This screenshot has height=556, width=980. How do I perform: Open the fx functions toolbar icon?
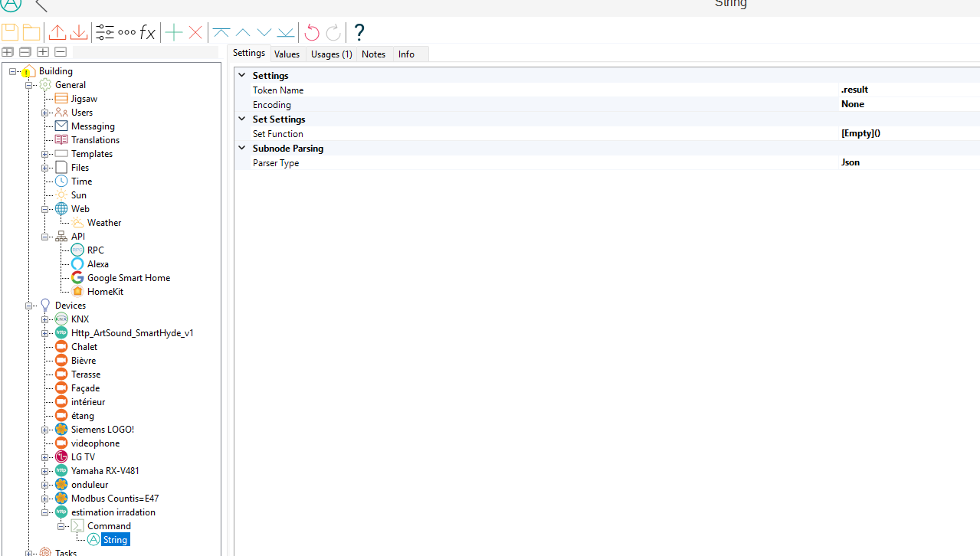(147, 32)
